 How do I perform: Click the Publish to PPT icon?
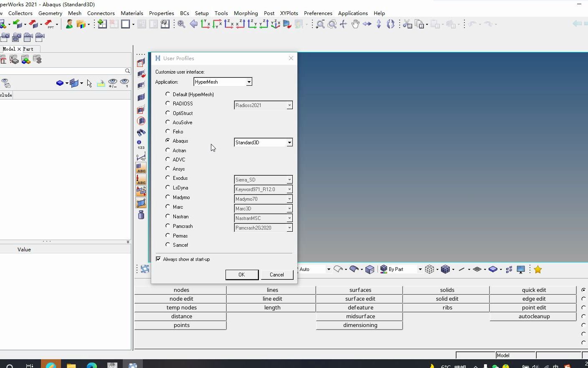[49, 24]
